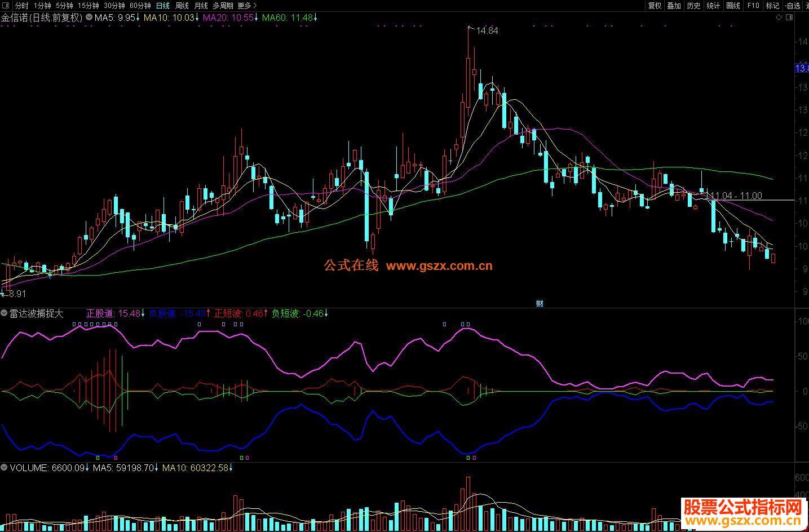Expand 雷达波捕捉大 indicator dropdown arrow

click(5, 313)
